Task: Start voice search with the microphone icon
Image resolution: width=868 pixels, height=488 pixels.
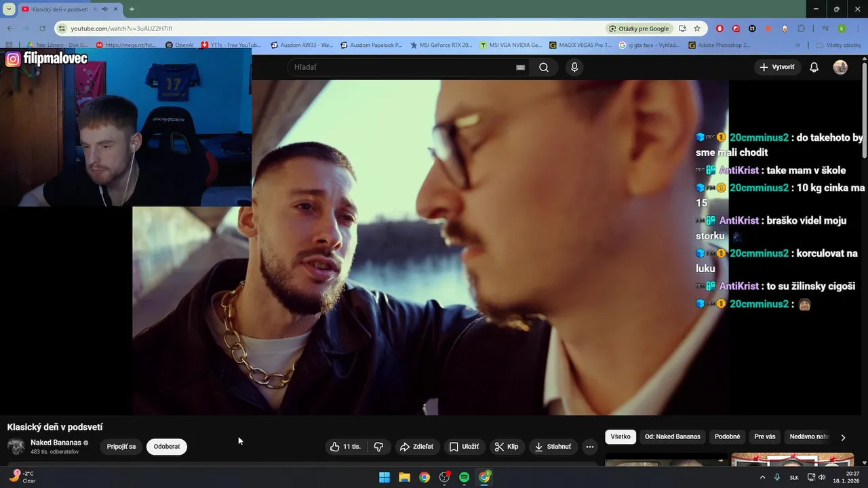Action: click(574, 67)
